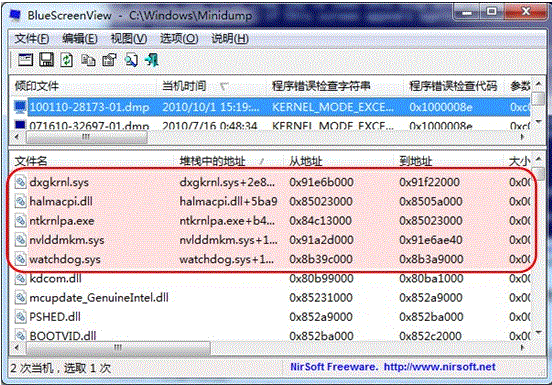Click the Find toolbar icon
The height and width of the screenshot is (385, 552).
[x=131, y=60]
